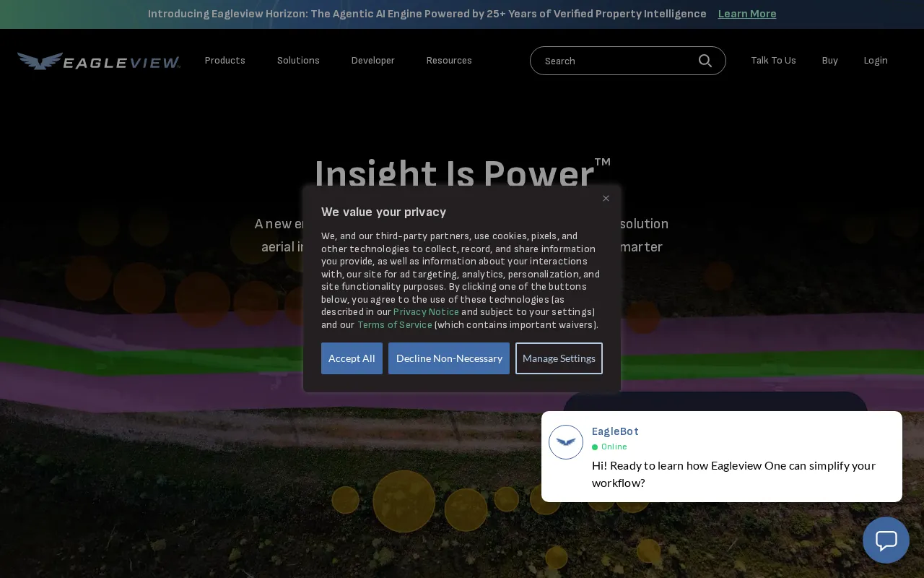Open Manage Settings for cookies
Viewport: 924px width, 578px height.
point(559,358)
